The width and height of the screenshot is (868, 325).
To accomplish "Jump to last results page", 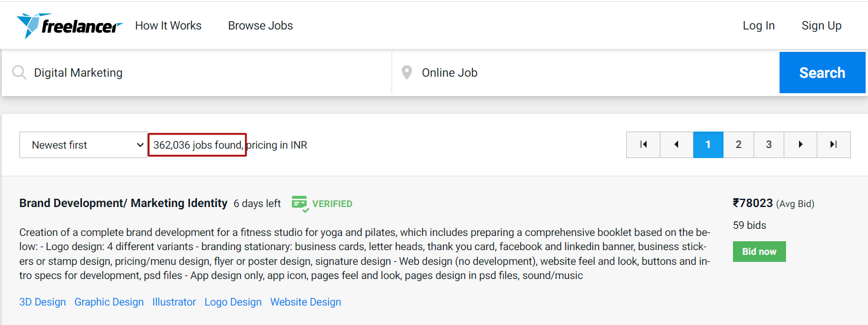I will (833, 145).
